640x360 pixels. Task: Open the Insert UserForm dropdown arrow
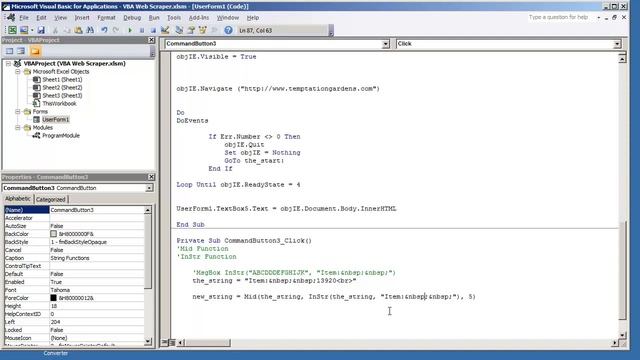[32, 30]
